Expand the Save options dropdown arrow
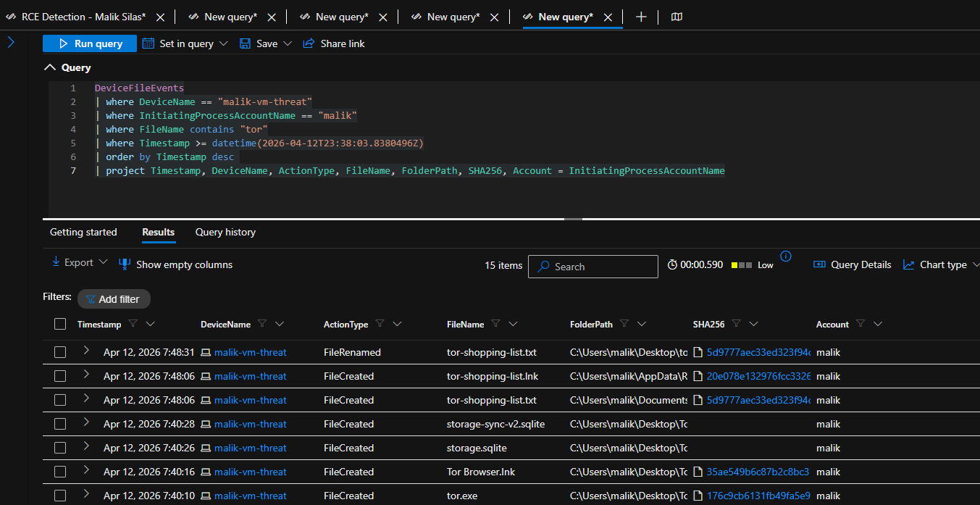Image resolution: width=980 pixels, height=505 pixels. [x=288, y=43]
